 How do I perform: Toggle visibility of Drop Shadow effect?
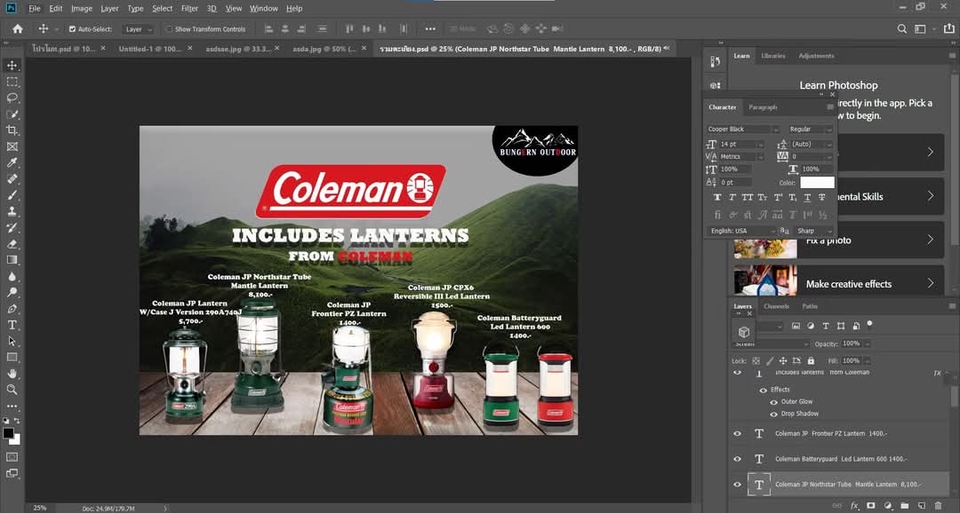[x=773, y=414]
